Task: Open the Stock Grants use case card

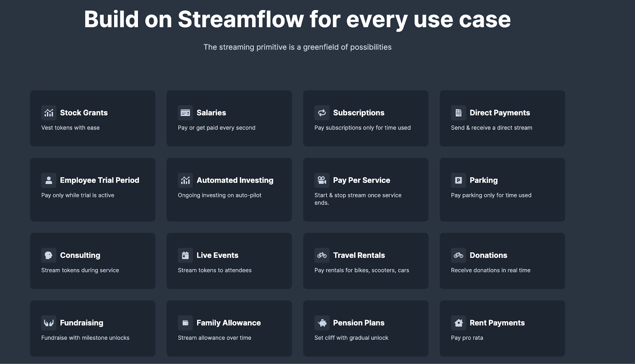Action: click(92, 118)
